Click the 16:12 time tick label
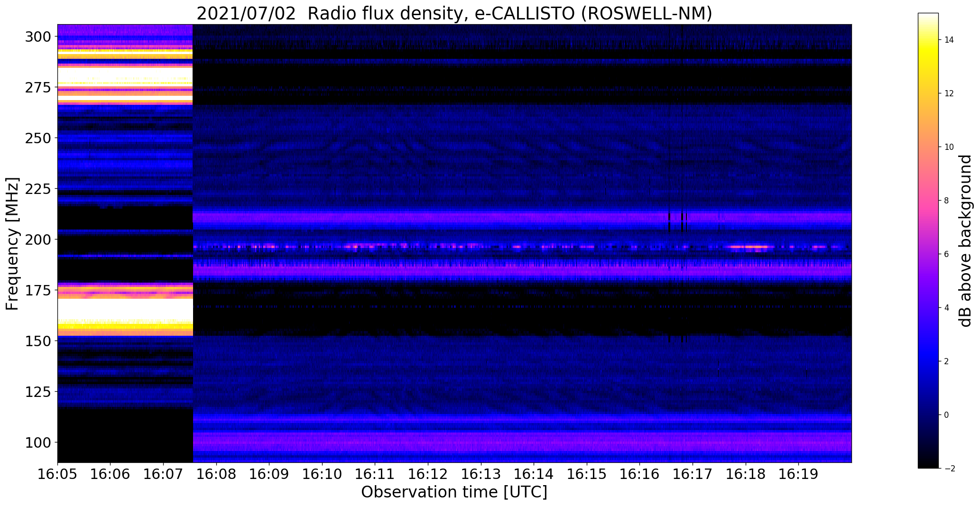 (x=428, y=473)
